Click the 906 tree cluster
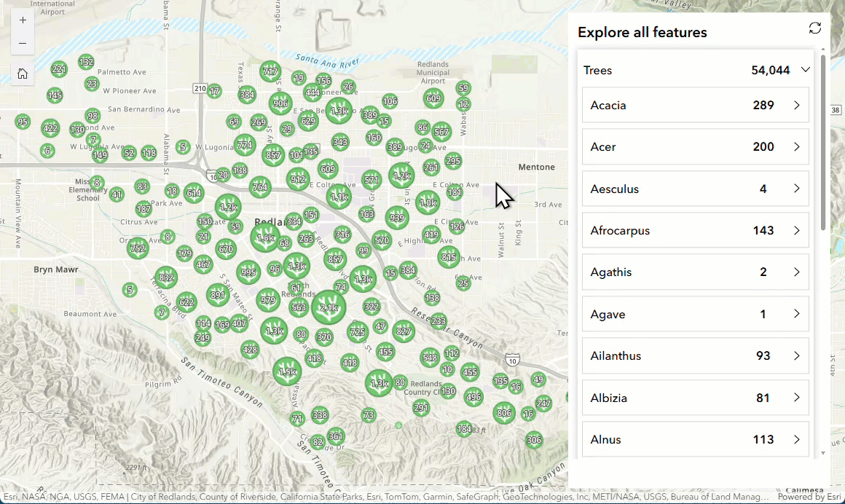The width and height of the screenshot is (845, 504). click(280, 103)
